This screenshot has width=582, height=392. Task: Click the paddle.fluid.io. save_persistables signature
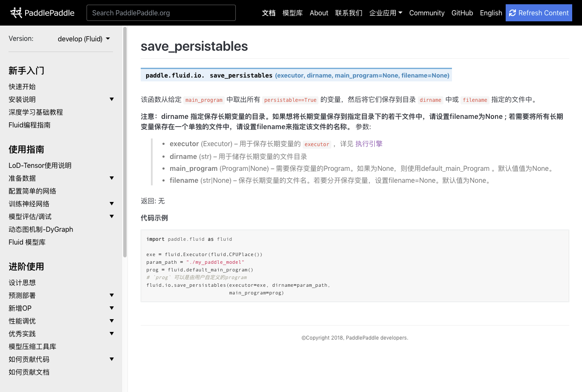[296, 75]
